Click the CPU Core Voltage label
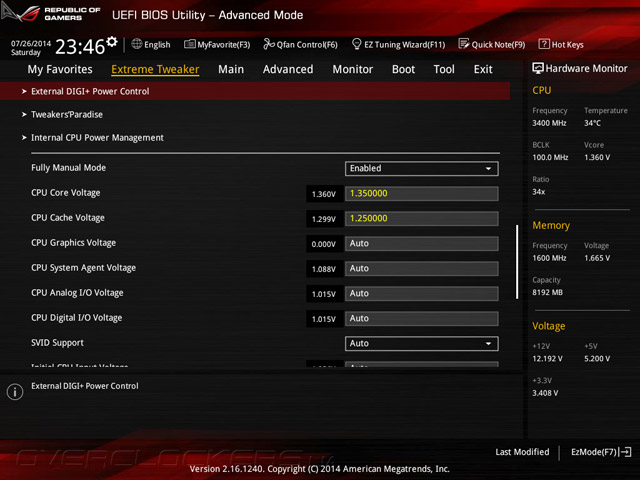The image size is (640, 480). 66,193
